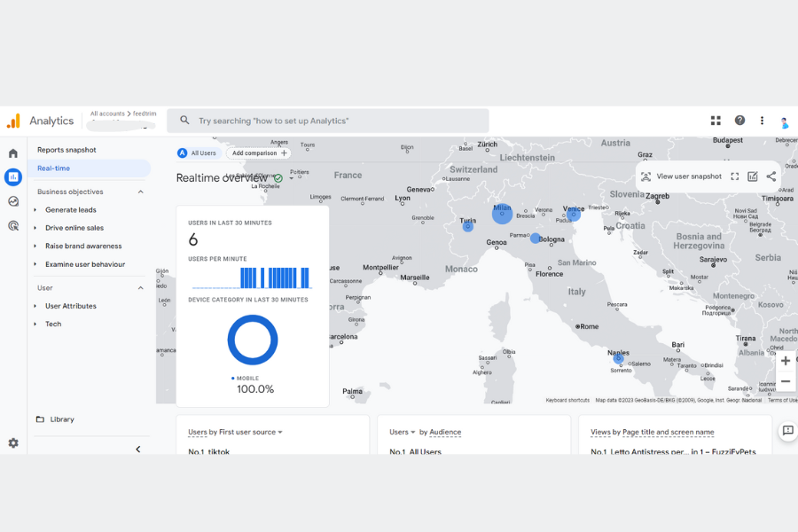Select Real-time in the sidebar
Image resolution: width=798 pixels, height=532 pixels.
pyautogui.click(x=53, y=168)
